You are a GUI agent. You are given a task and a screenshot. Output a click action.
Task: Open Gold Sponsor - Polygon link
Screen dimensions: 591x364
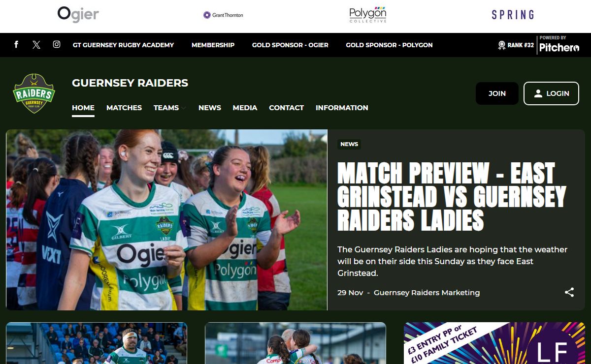tap(389, 45)
